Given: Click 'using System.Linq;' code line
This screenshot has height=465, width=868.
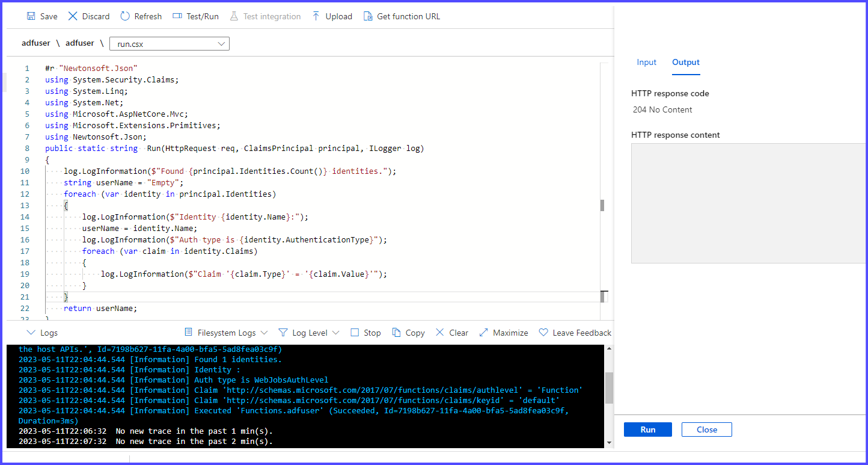Looking at the screenshot, I should (x=87, y=91).
